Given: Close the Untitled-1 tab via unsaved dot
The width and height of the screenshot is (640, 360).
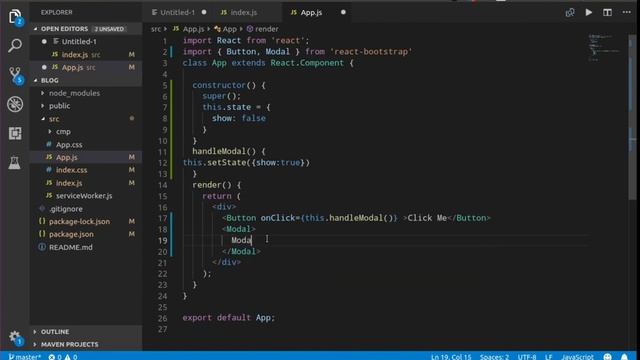Looking at the screenshot, I should coord(204,12).
